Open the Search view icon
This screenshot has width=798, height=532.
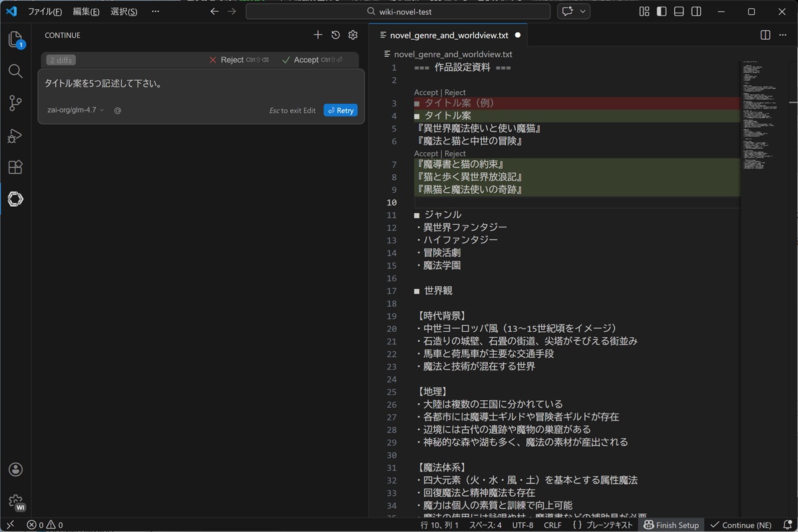pyautogui.click(x=15, y=71)
